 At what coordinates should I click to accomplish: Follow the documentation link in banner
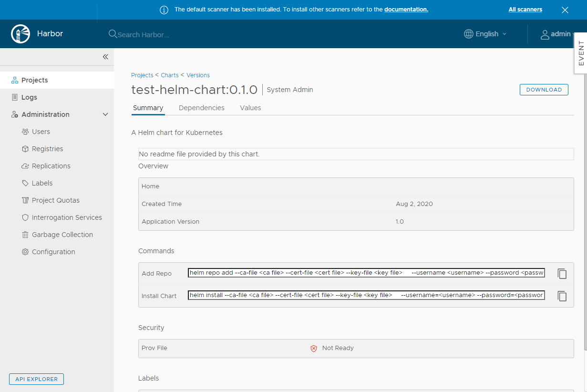[406, 10]
